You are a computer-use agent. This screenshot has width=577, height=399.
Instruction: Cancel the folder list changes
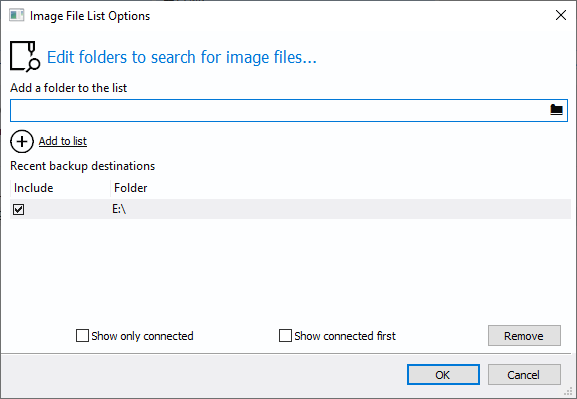(x=524, y=375)
